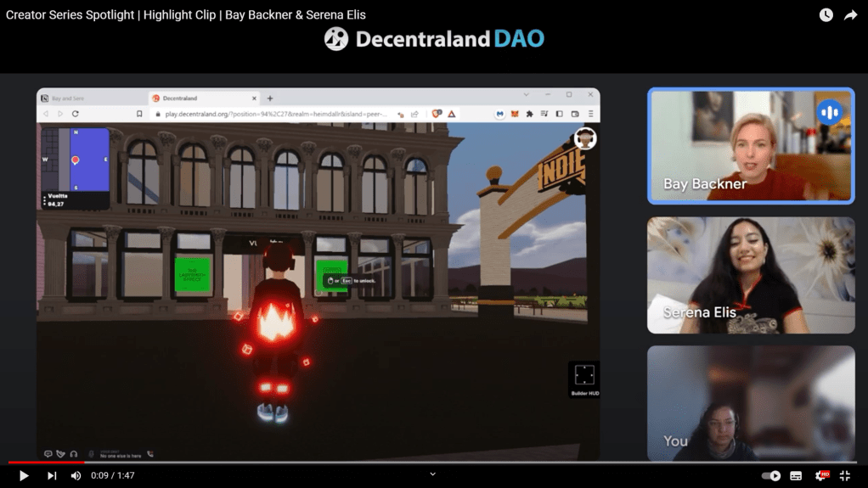Click the red video progress bar
The width and height of the screenshot is (868, 488).
pyautogui.click(x=47, y=463)
